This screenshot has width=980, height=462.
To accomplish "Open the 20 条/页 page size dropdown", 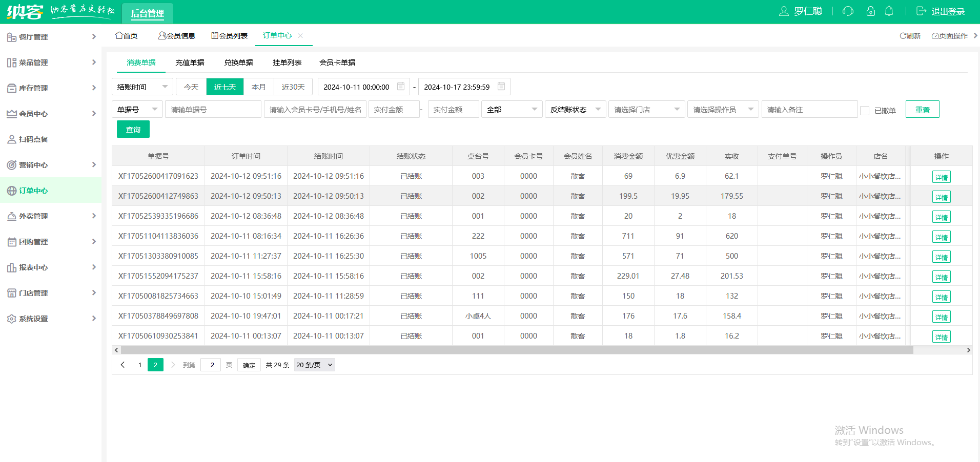I will click(314, 365).
